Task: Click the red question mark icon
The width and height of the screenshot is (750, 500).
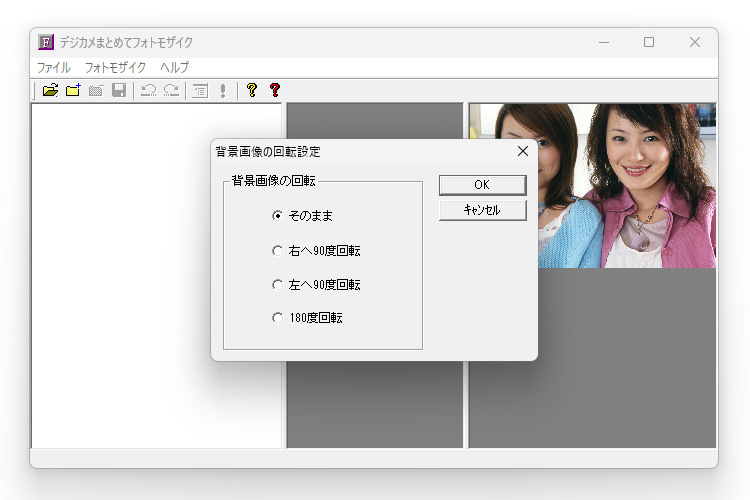Action: click(x=275, y=90)
